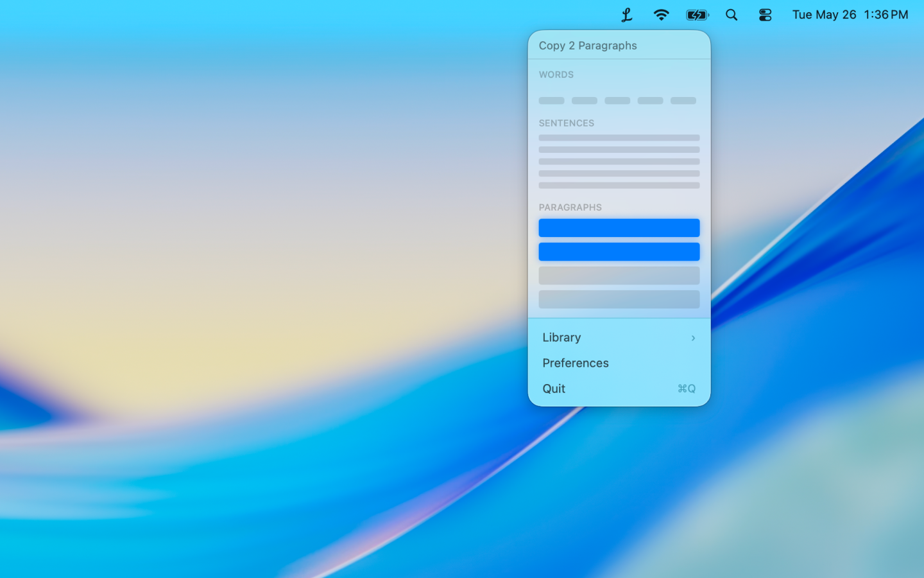Quit the app via the Quit menu item
The width and height of the screenshot is (924, 578).
point(619,389)
